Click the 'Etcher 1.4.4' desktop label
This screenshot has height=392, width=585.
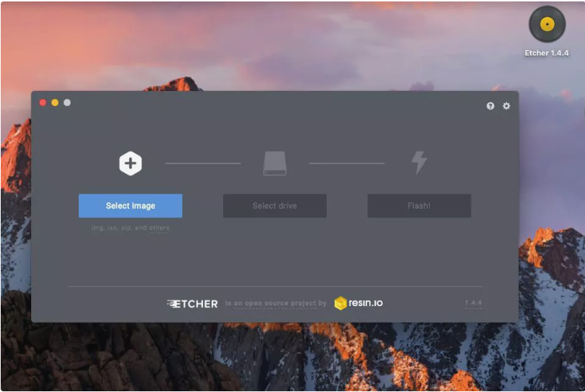[547, 53]
